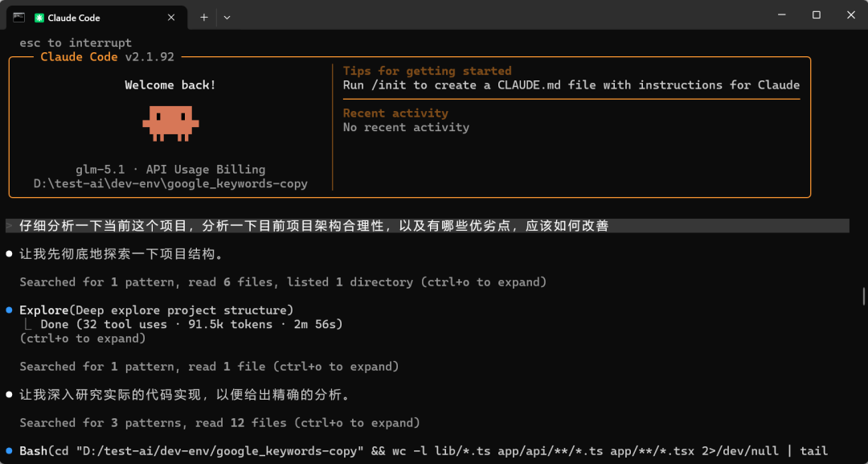Click white bullet beside '让我深入研究' message
The width and height of the screenshot is (868, 464).
[x=9, y=395]
